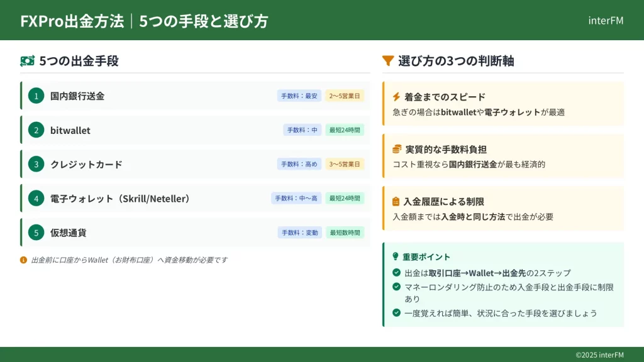The height and width of the screenshot is (362, 644).
Task: Click the funnel icon beside 選び方の3つの判断軸
Action: pyautogui.click(x=388, y=61)
